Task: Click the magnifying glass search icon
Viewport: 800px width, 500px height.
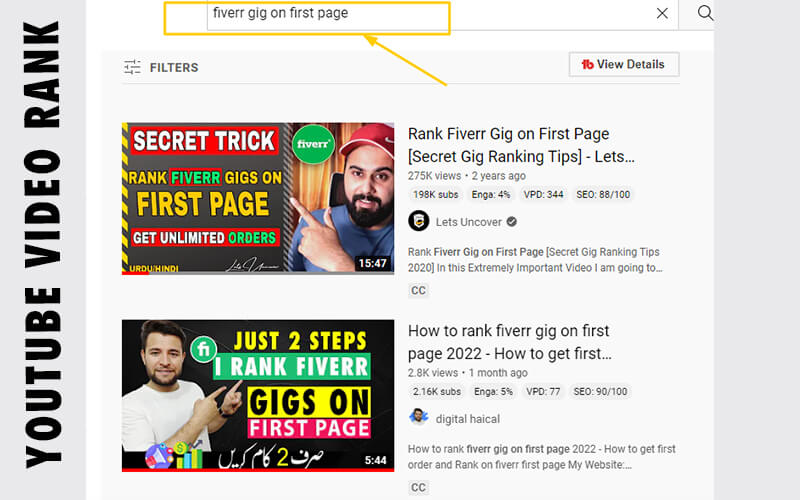Action: tap(705, 13)
